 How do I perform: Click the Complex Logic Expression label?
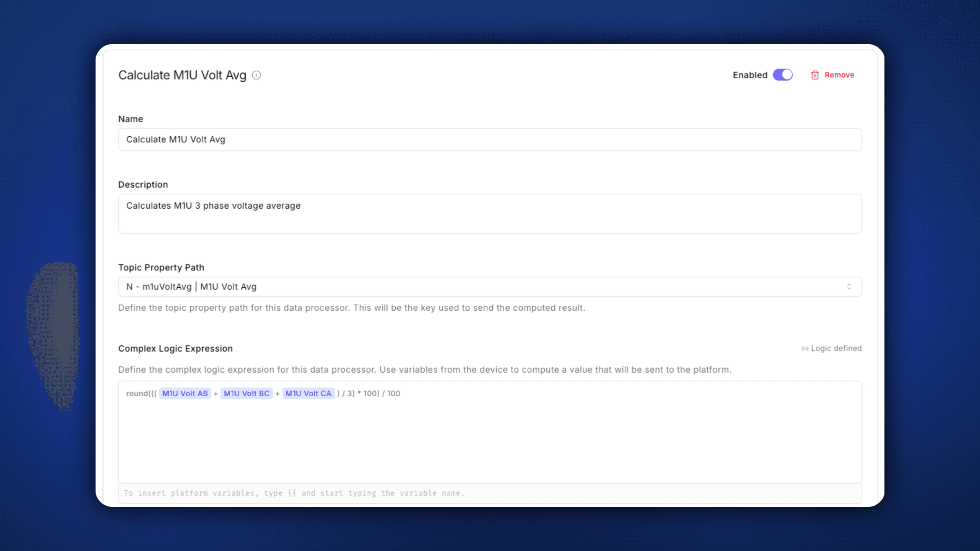[x=175, y=349]
